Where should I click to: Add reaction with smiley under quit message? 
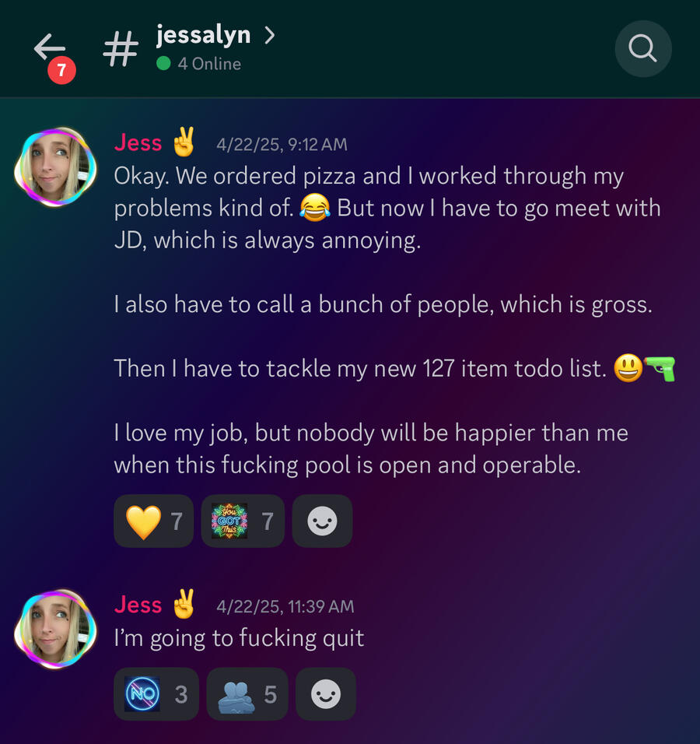325,694
